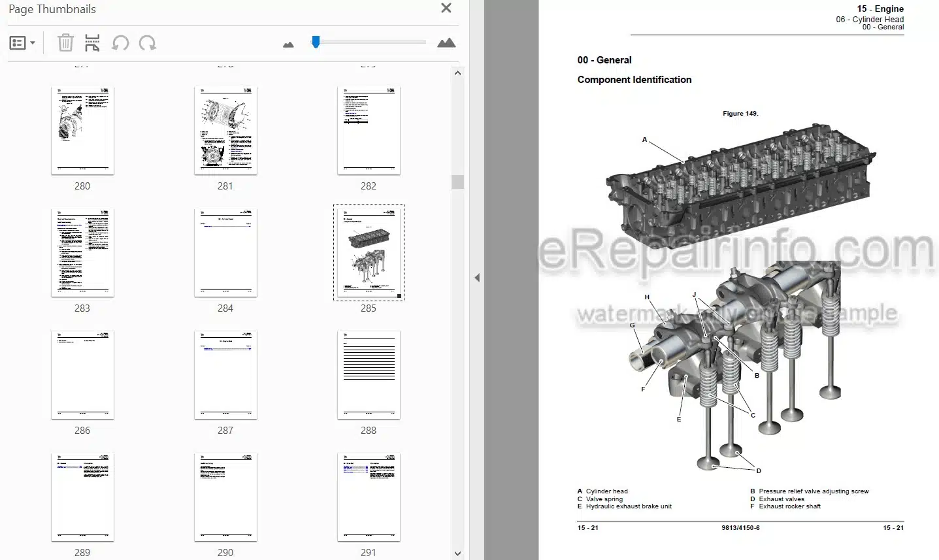Click 'Hydraulic exhaust brake unit' legend entry
Image resolution: width=939 pixels, height=560 pixels.
coord(629,506)
